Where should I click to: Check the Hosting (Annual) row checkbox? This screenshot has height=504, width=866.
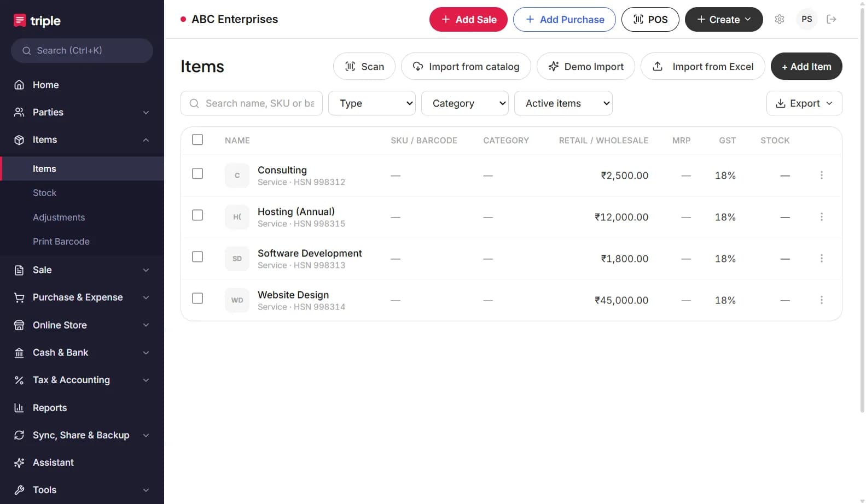[x=197, y=215]
